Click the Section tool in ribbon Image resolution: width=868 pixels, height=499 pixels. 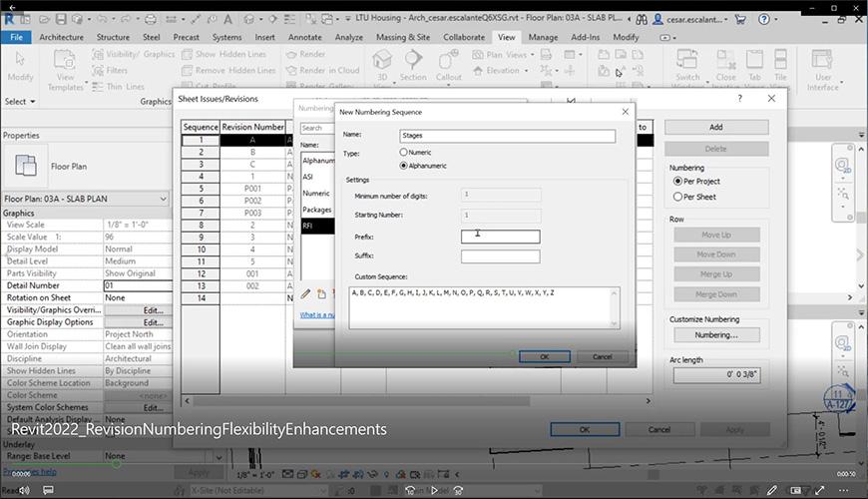pyautogui.click(x=413, y=65)
